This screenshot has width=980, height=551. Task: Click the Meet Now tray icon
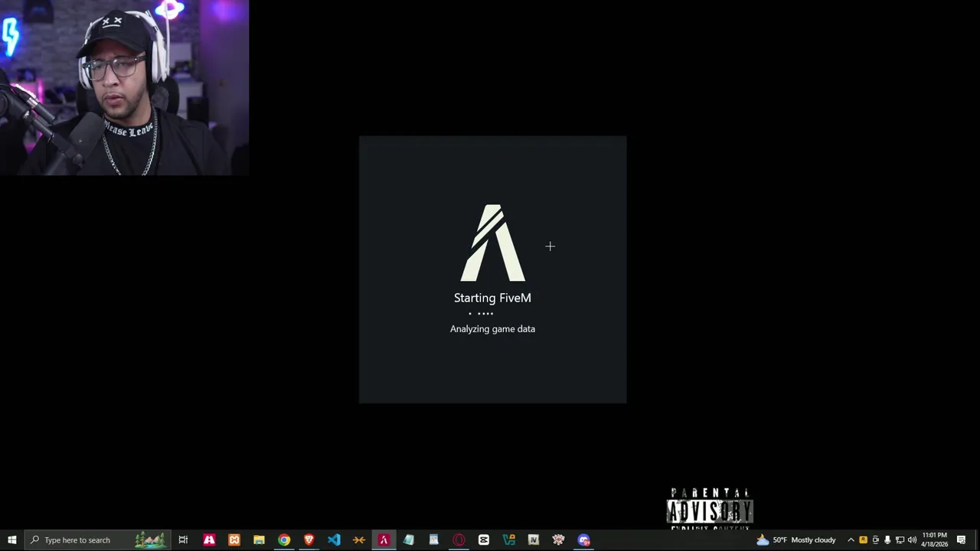pyautogui.click(x=875, y=540)
